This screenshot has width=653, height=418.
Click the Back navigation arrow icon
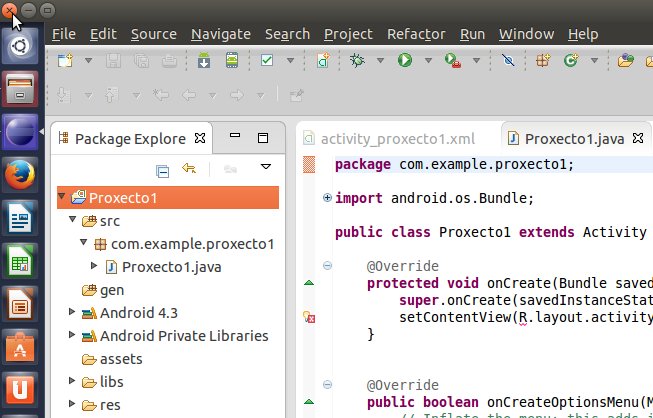189,95
